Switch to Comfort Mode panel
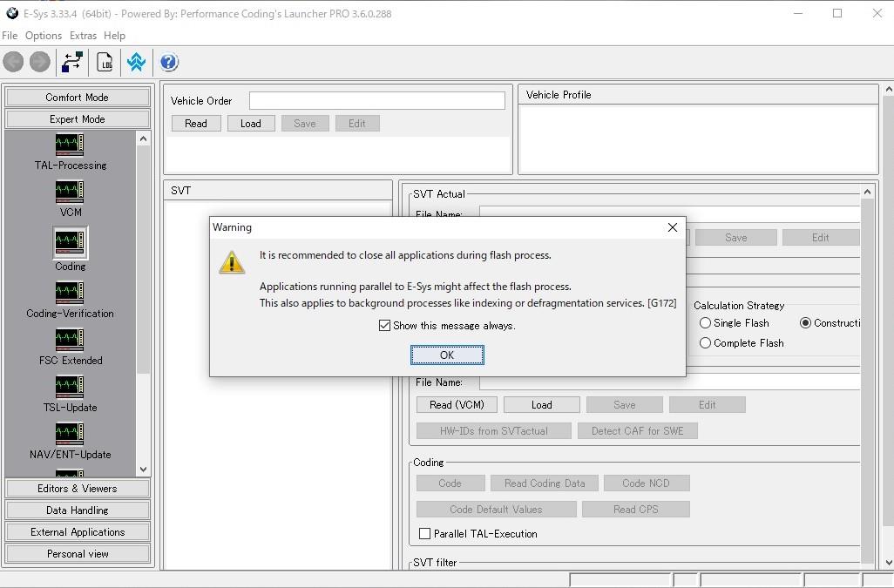This screenshot has height=588, width=894. (78, 98)
